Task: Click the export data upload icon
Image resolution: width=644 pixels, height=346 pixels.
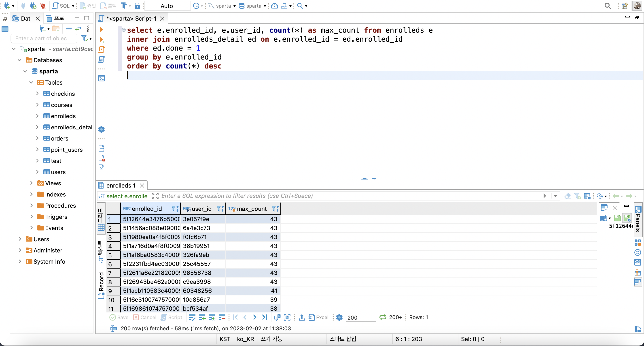Action: pos(302,318)
